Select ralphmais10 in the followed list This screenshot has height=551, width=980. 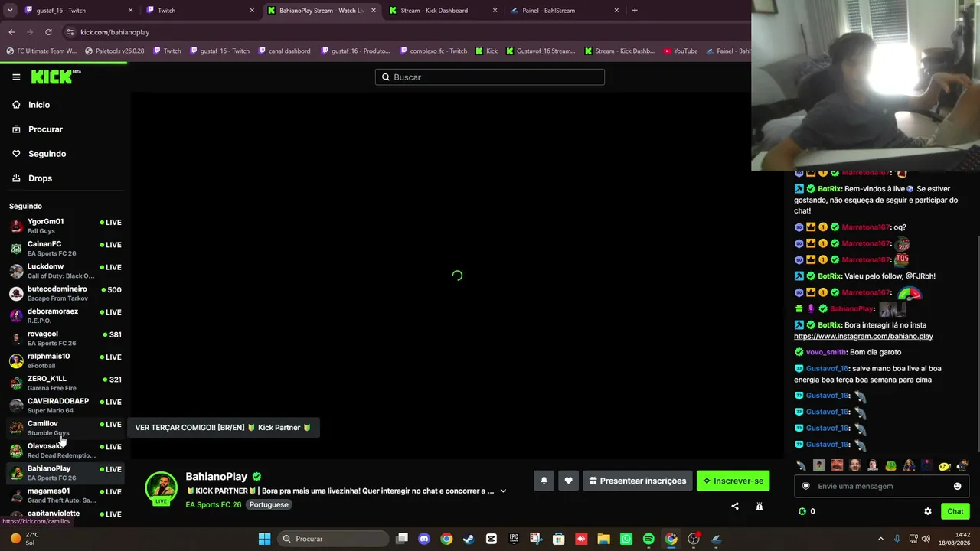coord(65,360)
